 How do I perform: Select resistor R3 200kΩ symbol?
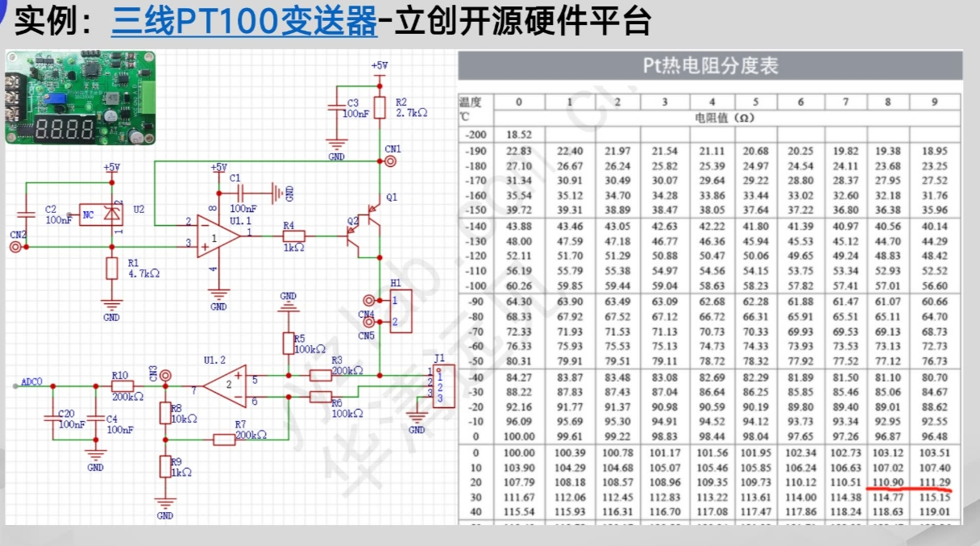(321, 374)
